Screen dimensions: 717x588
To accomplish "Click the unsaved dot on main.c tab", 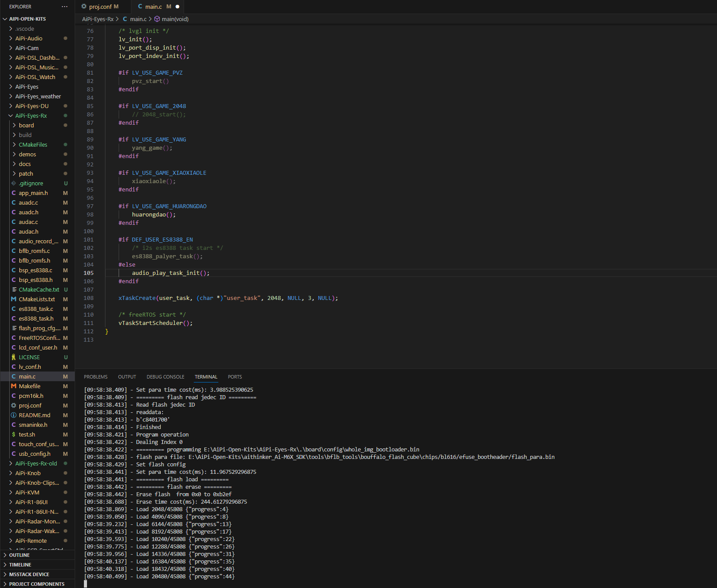I will (177, 7).
